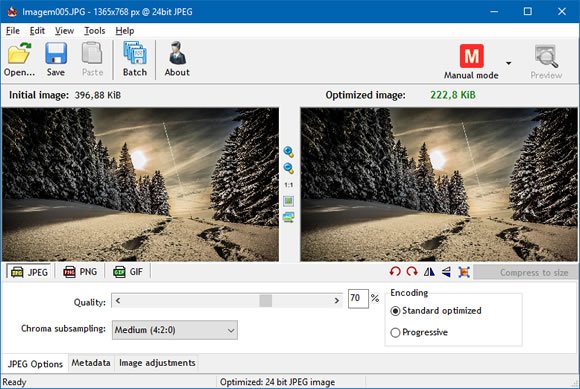Click the quality slider thumb
Image resolution: width=580 pixels, height=389 pixels.
266,301
